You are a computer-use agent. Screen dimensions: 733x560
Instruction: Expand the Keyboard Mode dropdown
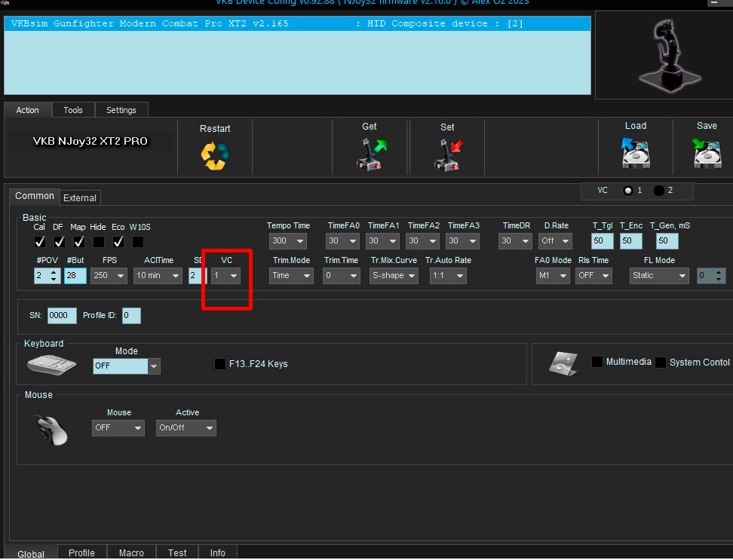click(154, 366)
